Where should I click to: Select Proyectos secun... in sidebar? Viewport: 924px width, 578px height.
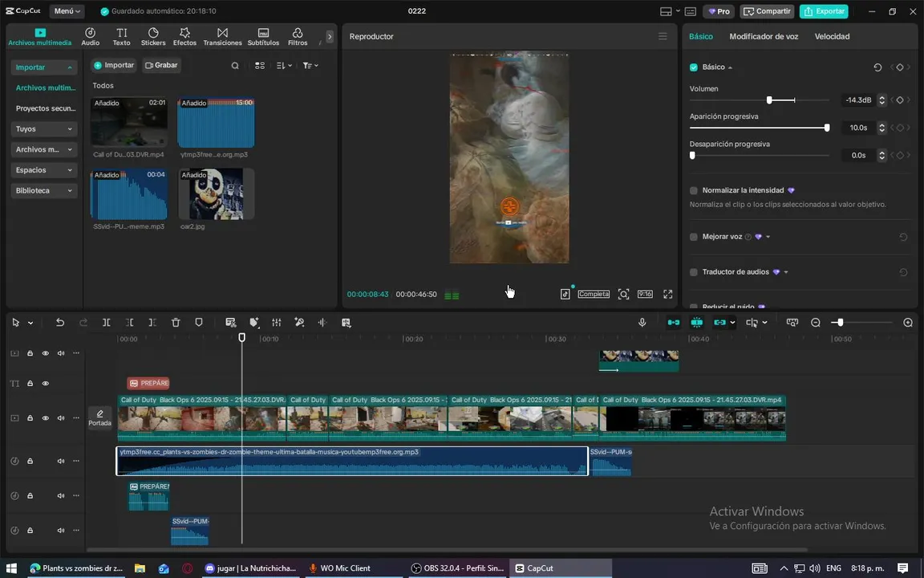pyautogui.click(x=46, y=108)
